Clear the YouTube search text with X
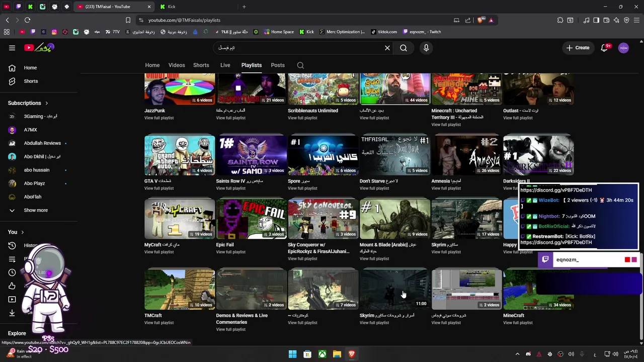Image resolution: width=644 pixels, height=362 pixels. [387, 48]
